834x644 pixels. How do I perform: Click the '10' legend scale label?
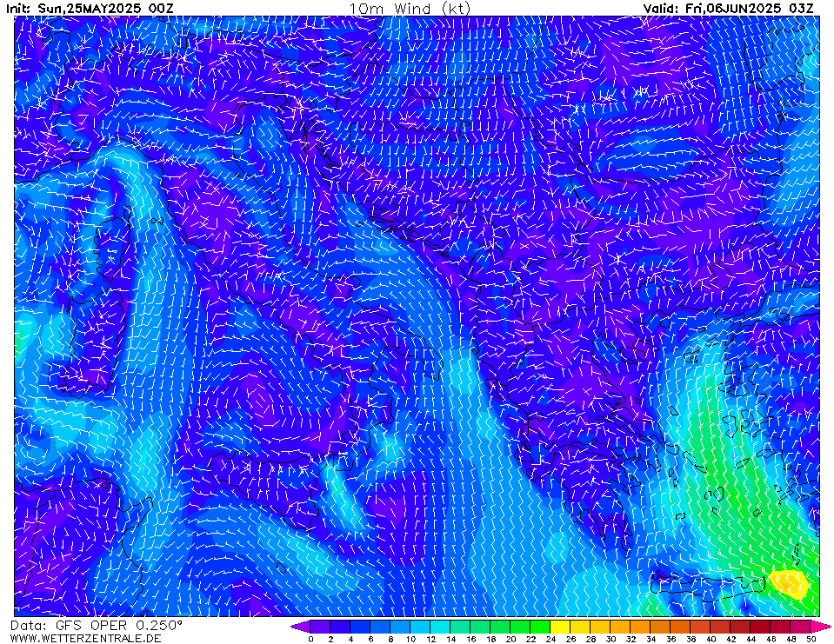click(x=410, y=639)
